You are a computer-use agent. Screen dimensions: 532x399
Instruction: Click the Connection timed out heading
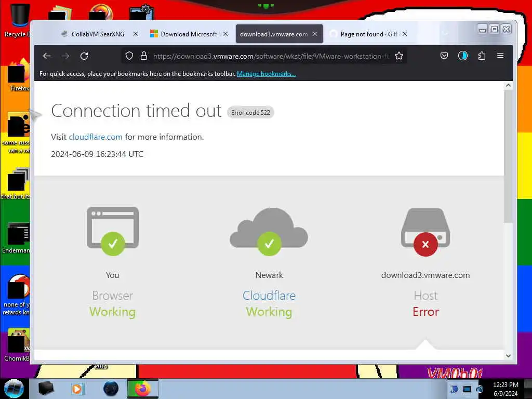pos(136,111)
